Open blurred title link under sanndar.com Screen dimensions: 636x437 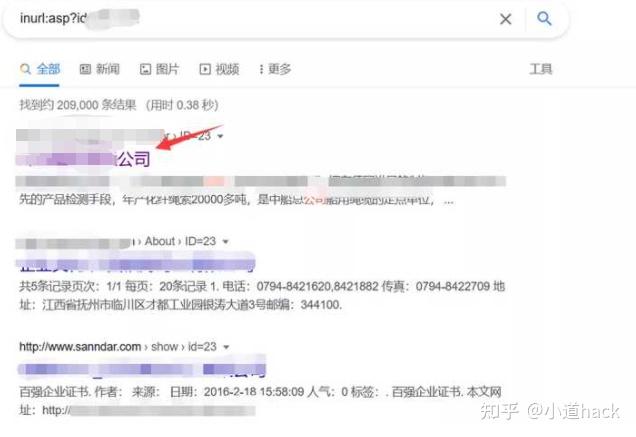(142, 368)
